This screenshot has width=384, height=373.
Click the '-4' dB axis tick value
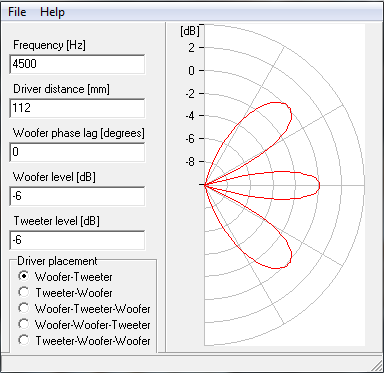point(190,116)
